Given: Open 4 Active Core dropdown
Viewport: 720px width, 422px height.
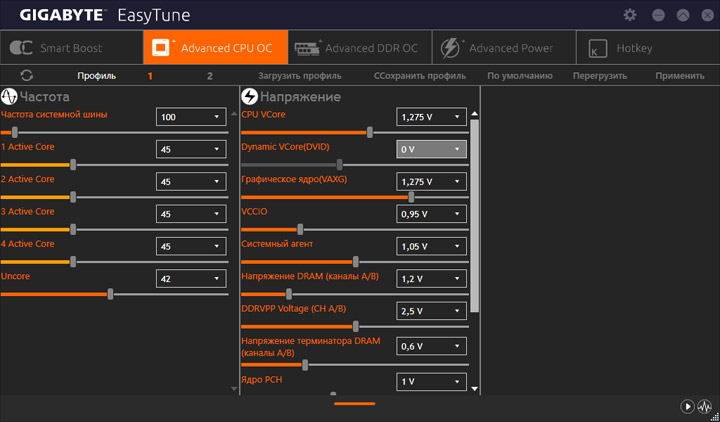Looking at the screenshot, I should click(191, 246).
